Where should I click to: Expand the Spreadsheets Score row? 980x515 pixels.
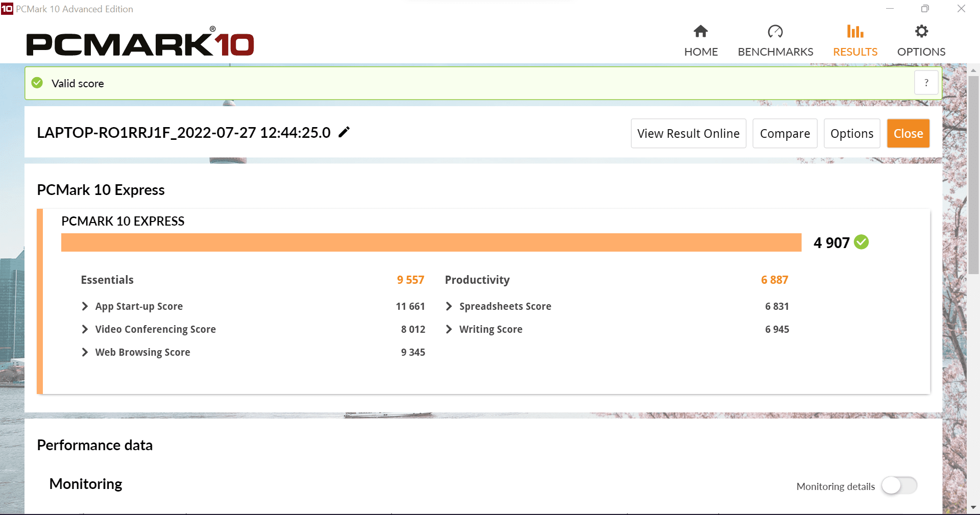[449, 306]
